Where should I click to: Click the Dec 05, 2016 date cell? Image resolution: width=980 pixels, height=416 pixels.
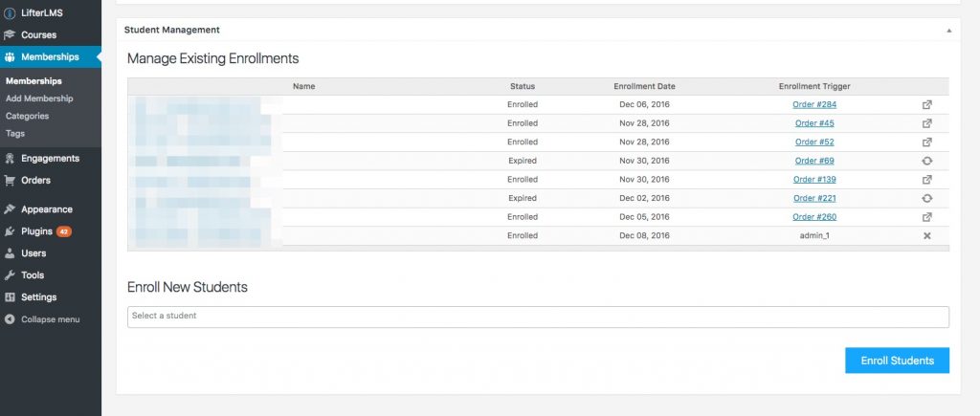[x=644, y=217]
